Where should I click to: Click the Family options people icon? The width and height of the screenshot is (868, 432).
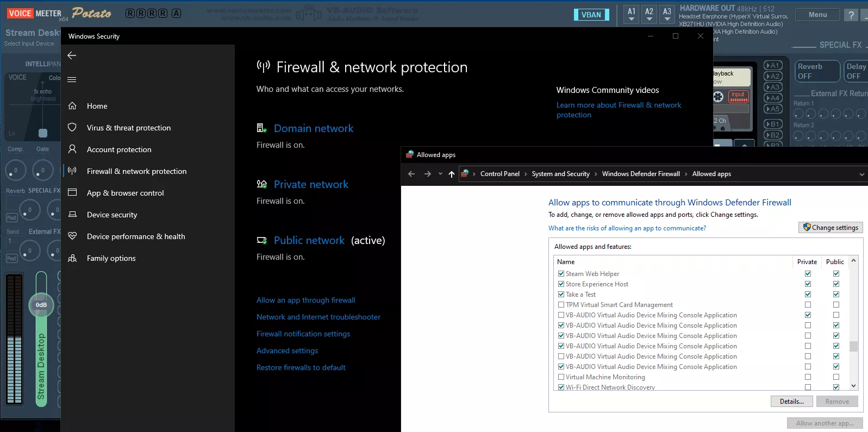tap(72, 258)
